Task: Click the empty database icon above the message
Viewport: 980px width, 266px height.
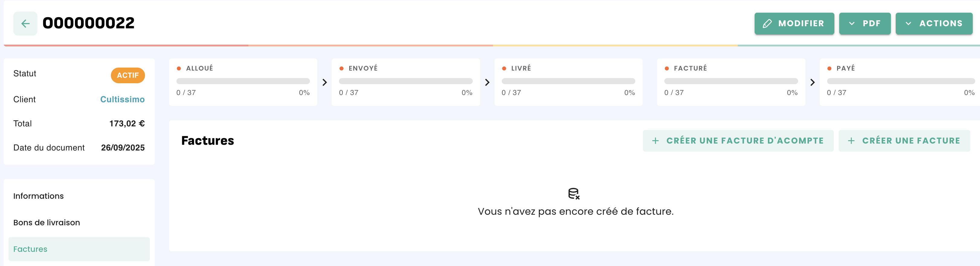Action: pyautogui.click(x=574, y=193)
